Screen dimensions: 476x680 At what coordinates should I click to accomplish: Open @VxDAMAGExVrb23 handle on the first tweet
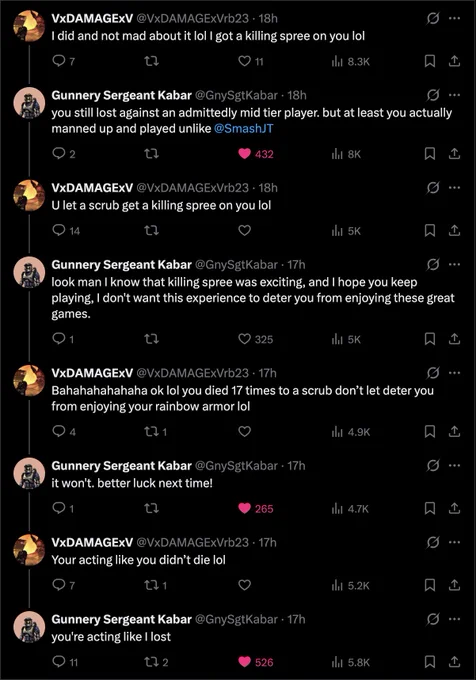coord(192,18)
